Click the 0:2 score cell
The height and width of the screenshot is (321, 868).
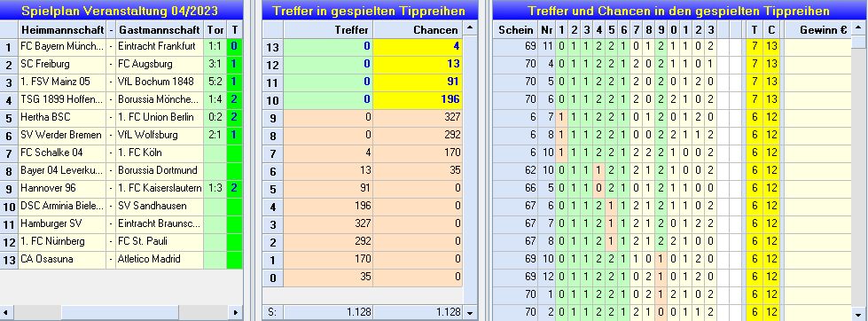[215, 118]
